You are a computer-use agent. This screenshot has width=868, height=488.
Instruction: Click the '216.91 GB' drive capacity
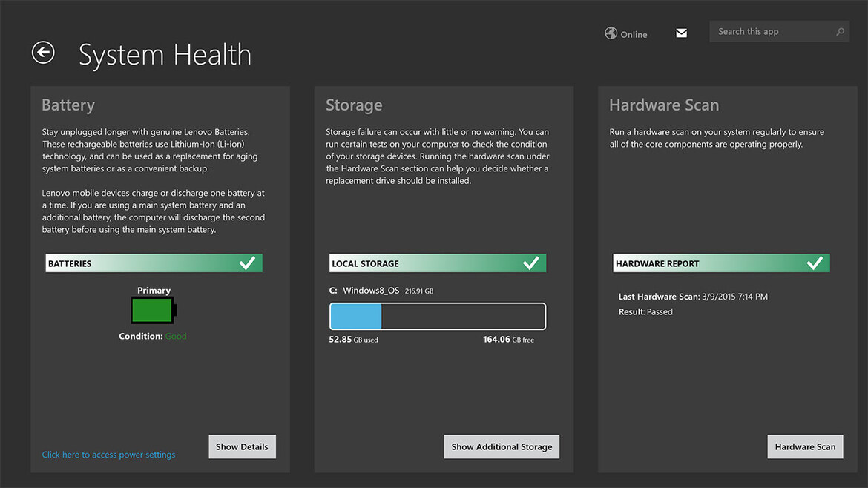[x=419, y=291]
